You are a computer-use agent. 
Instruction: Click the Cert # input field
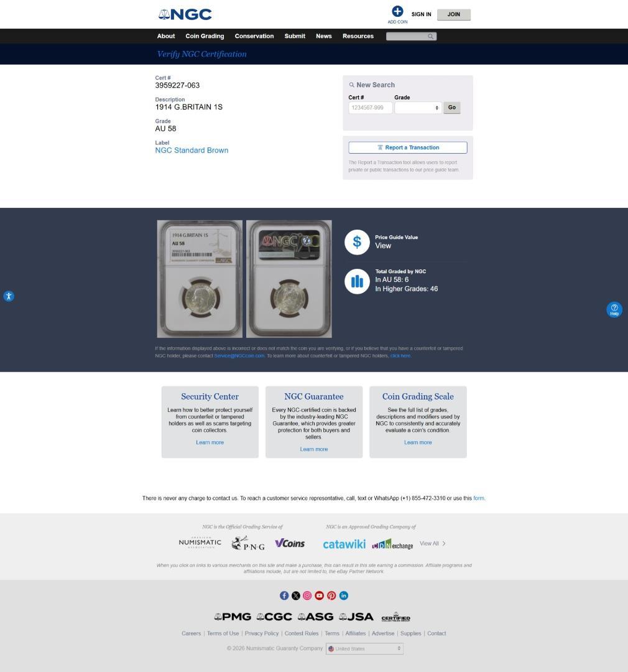[370, 108]
